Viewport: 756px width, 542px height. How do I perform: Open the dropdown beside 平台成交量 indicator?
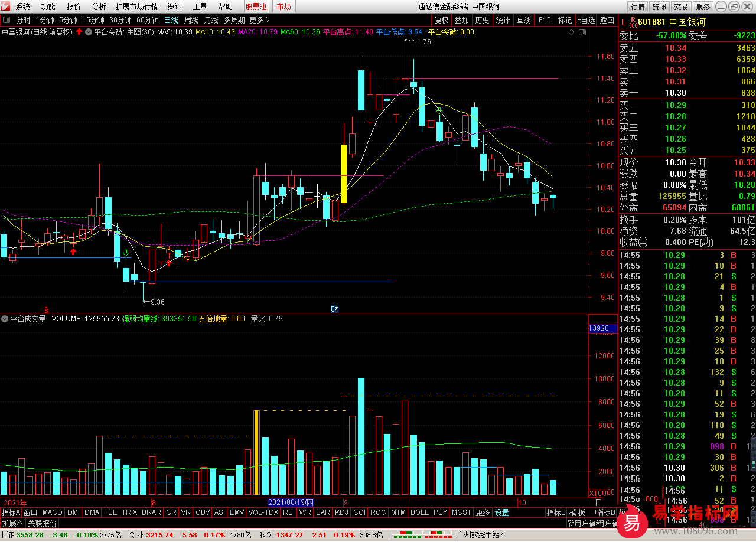(5, 319)
